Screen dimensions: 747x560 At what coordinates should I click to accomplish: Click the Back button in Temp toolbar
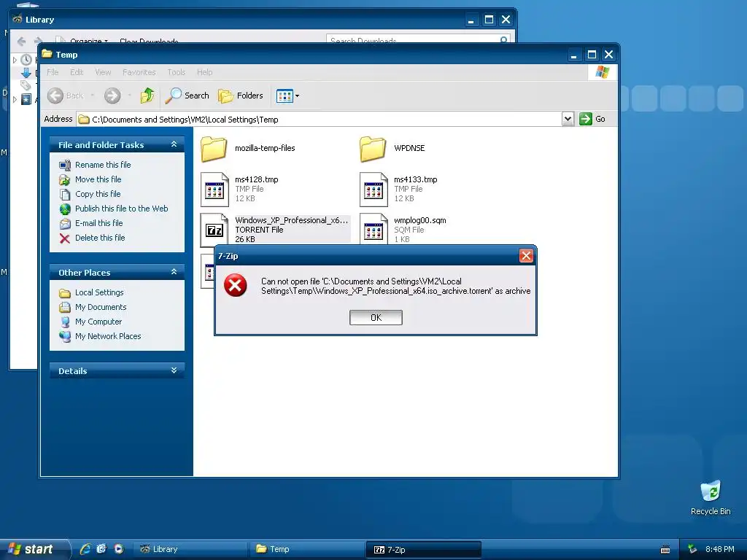[x=65, y=96]
